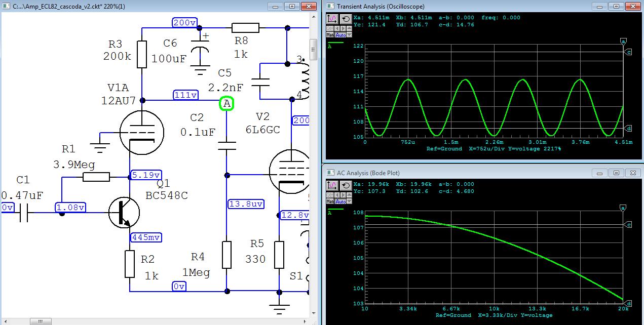
Task: Click the right arrow in Transient Analysis toolbar
Action: coord(343,28)
